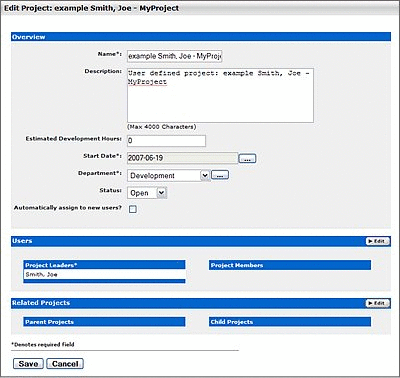
Task: Save the project changes
Action: [28, 364]
